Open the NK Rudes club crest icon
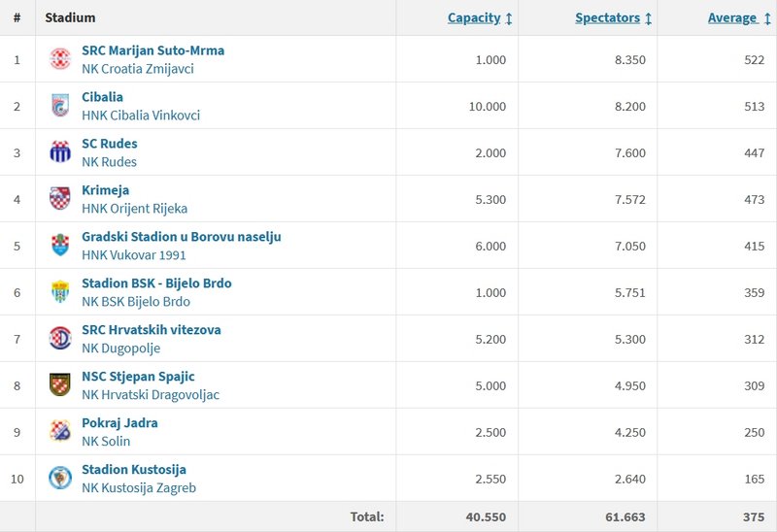The image size is (777, 532). click(x=60, y=152)
